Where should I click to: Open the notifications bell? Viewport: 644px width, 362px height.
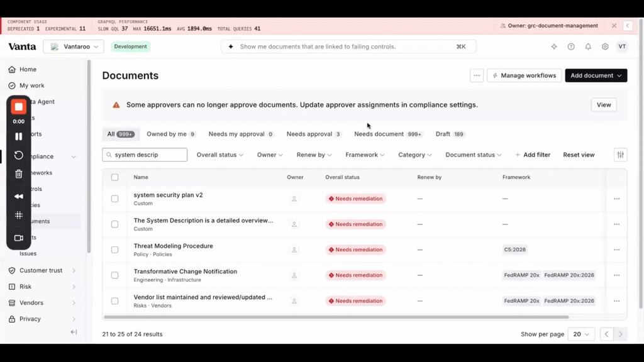click(588, 47)
